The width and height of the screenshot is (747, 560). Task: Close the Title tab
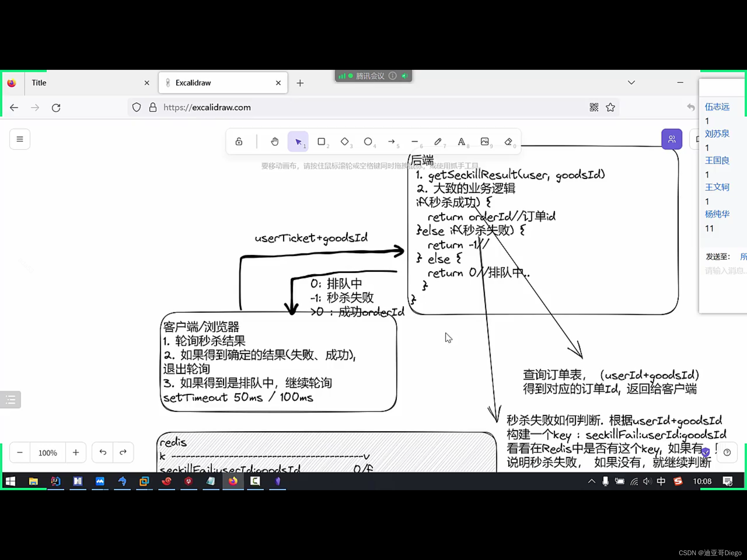pyautogui.click(x=147, y=83)
